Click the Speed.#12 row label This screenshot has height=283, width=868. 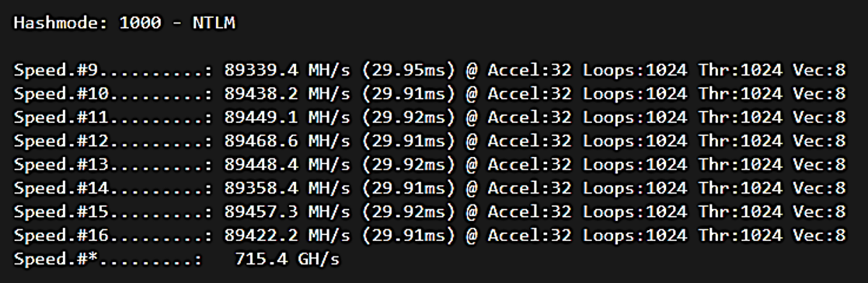(61, 141)
